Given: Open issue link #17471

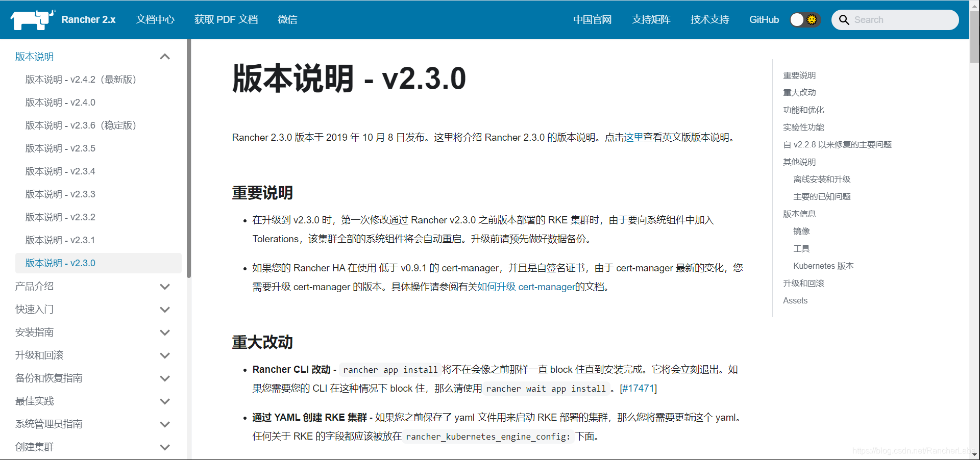Looking at the screenshot, I should (638, 388).
